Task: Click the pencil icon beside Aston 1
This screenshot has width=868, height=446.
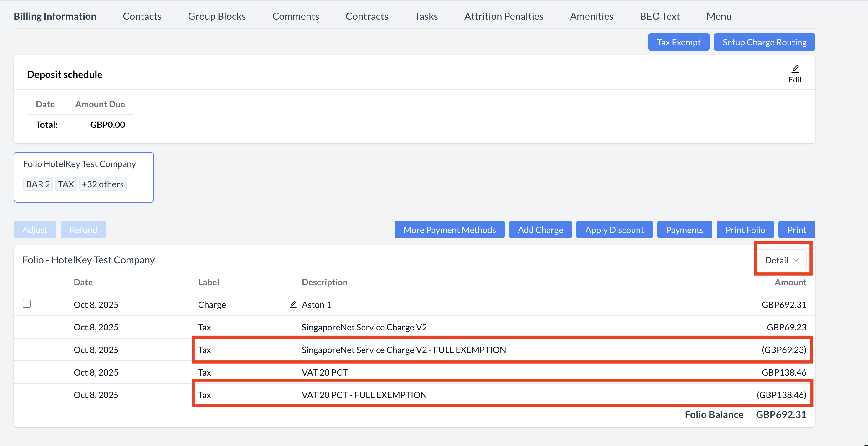Action: coord(293,304)
